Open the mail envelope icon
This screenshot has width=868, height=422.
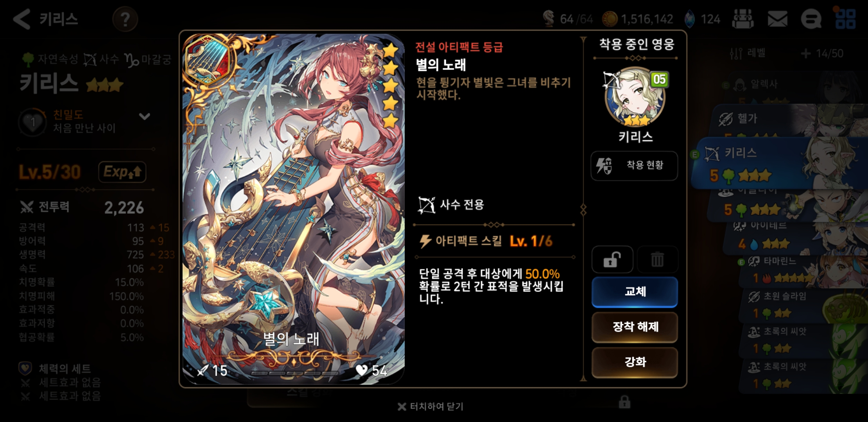point(777,19)
